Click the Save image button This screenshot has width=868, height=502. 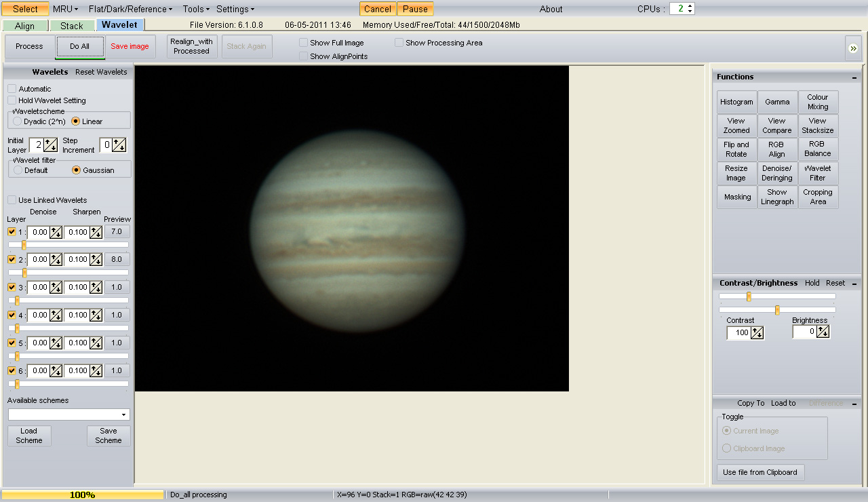click(130, 46)
